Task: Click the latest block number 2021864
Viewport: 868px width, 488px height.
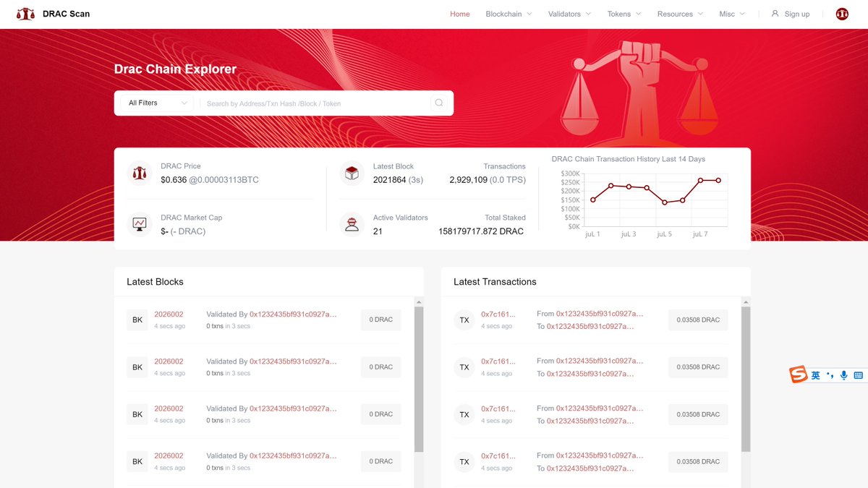Action: 389,179
